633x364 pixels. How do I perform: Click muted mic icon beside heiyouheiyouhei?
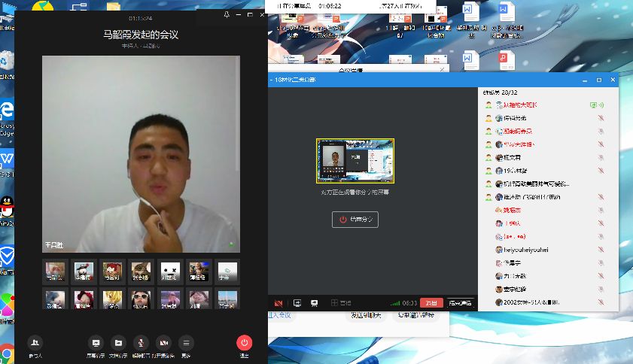point(601,250)
